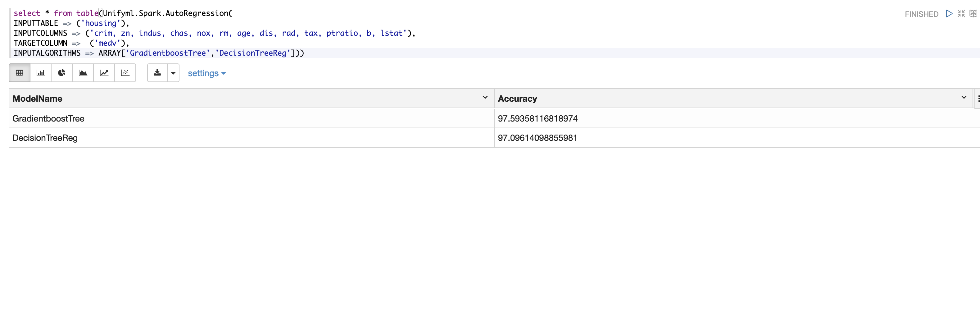Place cursor in INPUTALGORITHMS code line
The height and width of the screenshot is (309, 980).
click(x=159, y=53)
